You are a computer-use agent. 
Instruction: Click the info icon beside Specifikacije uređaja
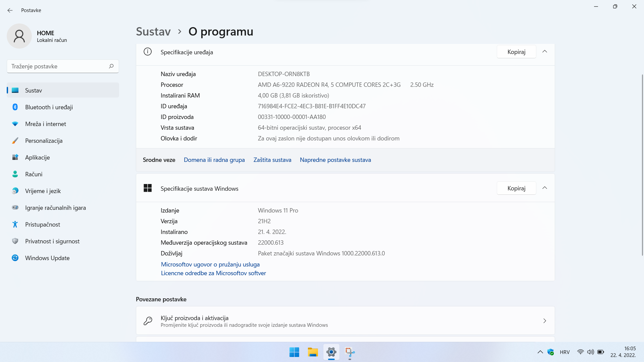[x=148, y=52]
